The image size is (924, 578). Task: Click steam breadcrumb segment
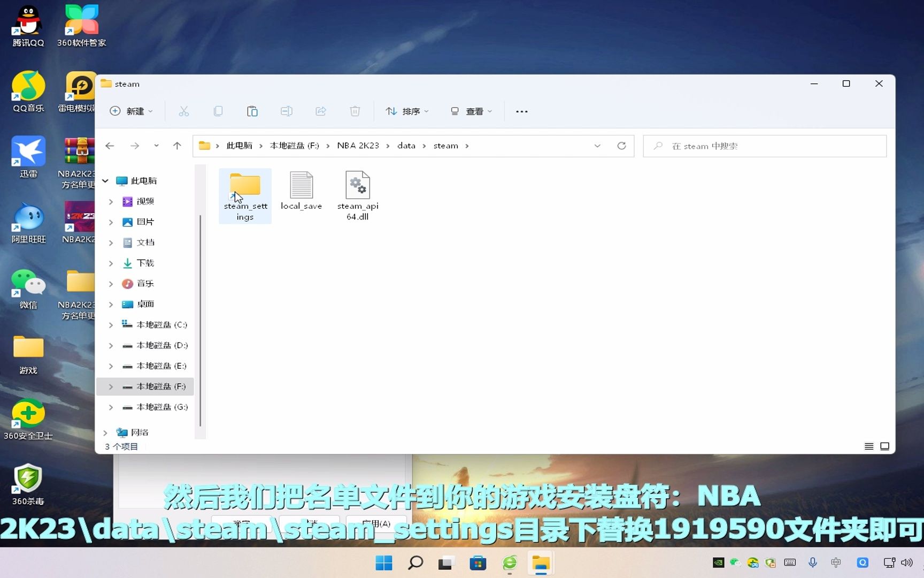445,146
